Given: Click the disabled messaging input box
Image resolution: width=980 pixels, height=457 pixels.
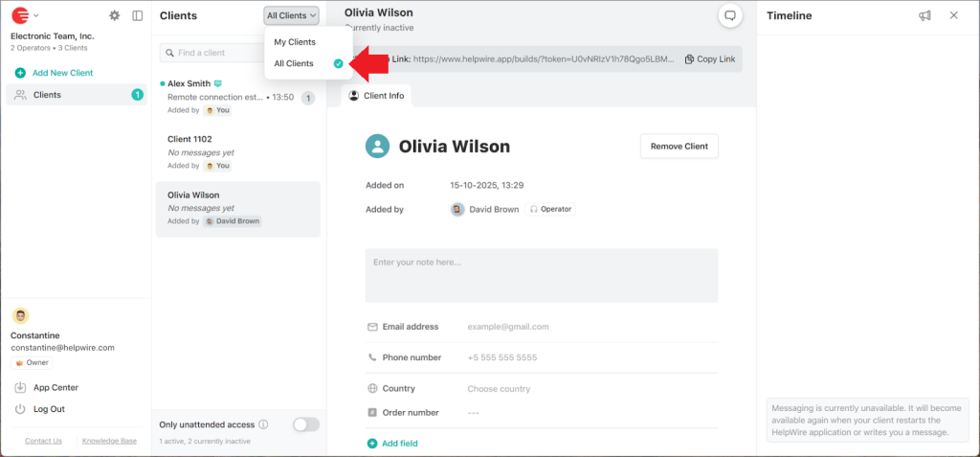Looking at the screenshot, I should point(867,420).
